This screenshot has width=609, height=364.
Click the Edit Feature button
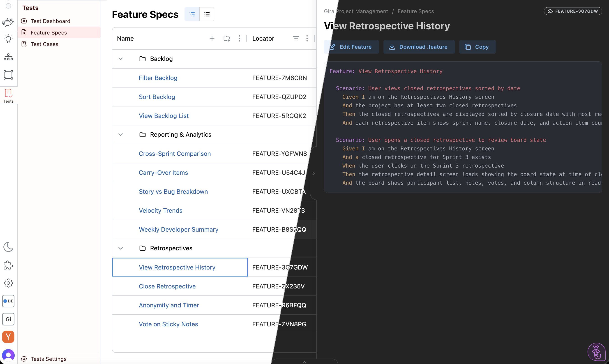(x=351, y=47)
